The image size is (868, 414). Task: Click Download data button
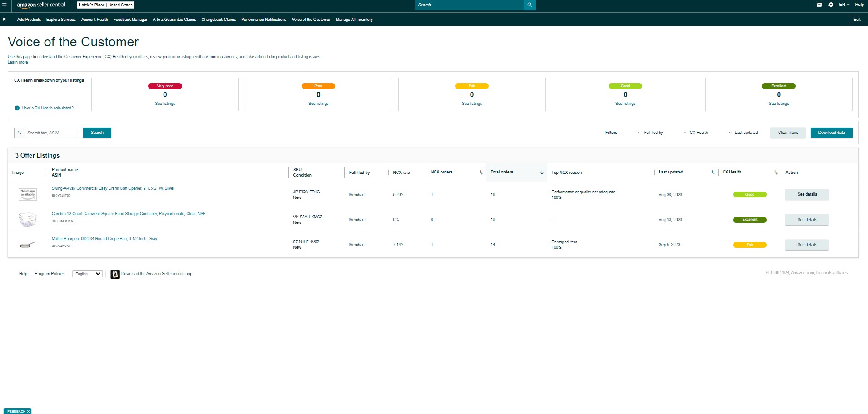point(832,133)
